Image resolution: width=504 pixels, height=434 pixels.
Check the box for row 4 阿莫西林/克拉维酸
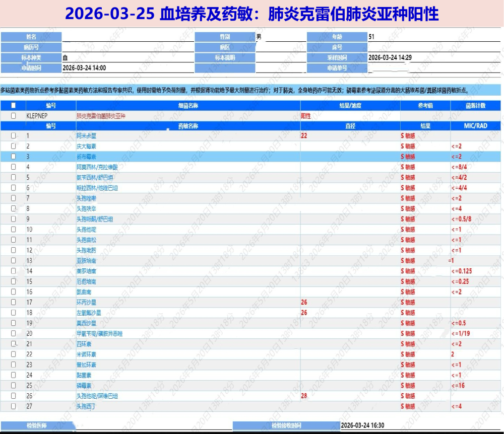coord(14,167)
